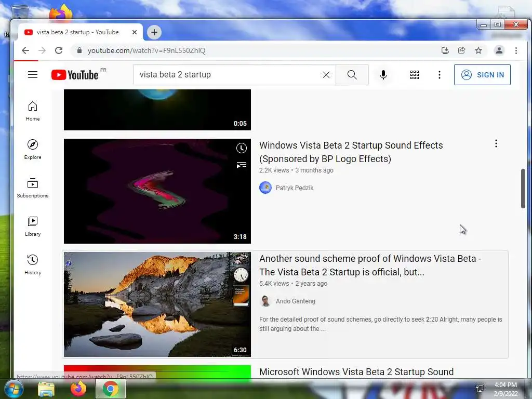Open YouTube settings three-dot menu
This screenshot has height=399, width=532.
click(x=440, y=75)
